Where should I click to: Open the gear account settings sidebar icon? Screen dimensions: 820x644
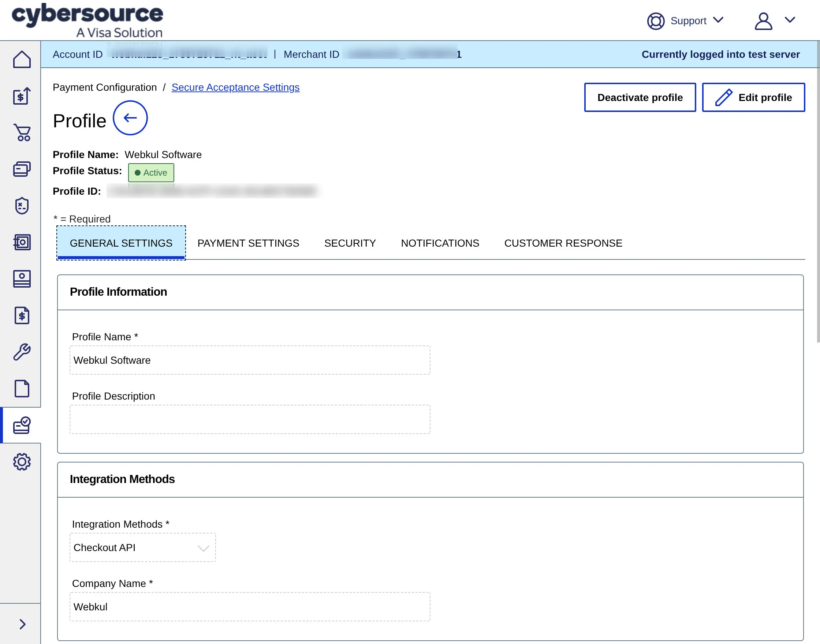(22, 461)
